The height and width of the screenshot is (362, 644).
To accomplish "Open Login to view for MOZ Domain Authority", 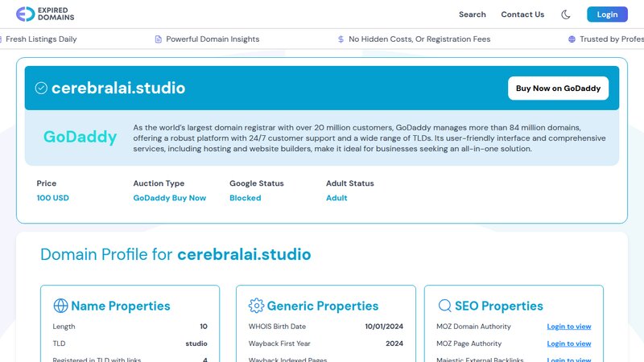I will click(x=569, y=327).
